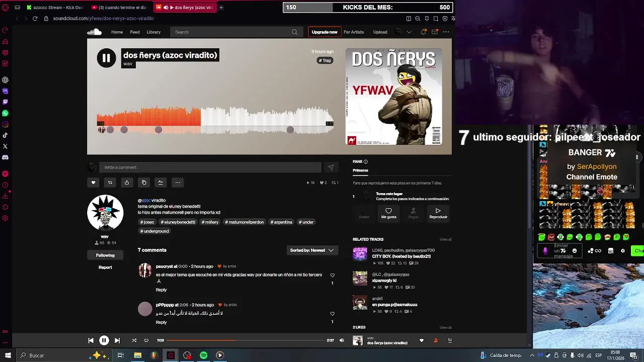The width and height of the screenshot is (644, 362).
Task: Open the SoundCloud logo home link
Action: pos(94,32)
